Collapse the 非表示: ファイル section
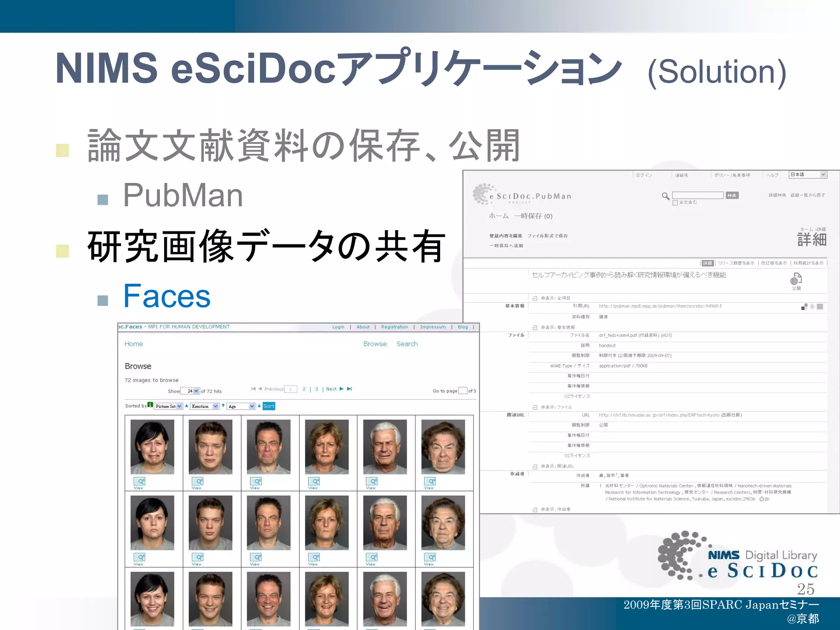This screenshot has width=840, height=630. click(x=535, y=407)
